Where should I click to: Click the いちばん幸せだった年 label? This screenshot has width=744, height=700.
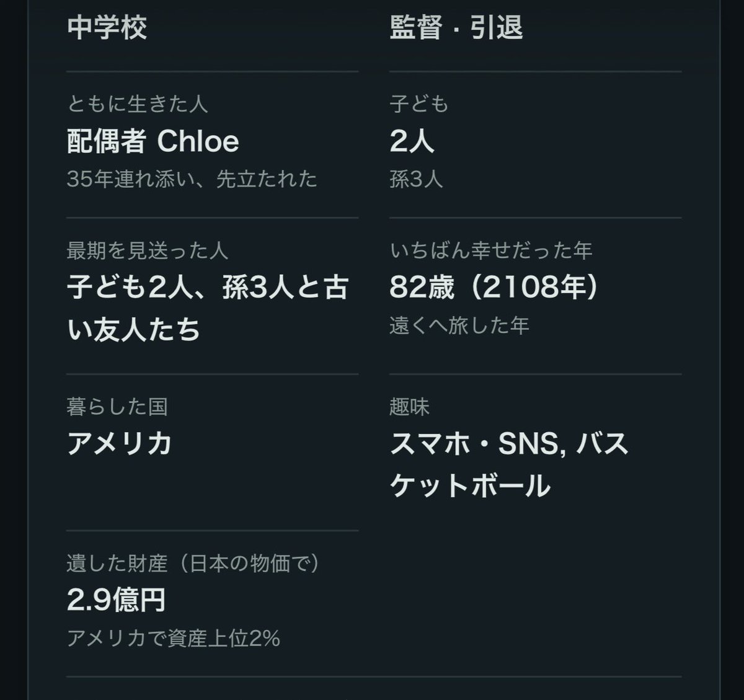[492, 250]
